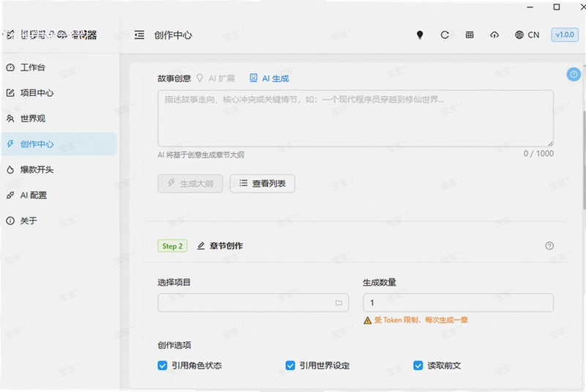586x392 pixels.
Task: Click the 0 / 1000 character counter
Action: (538, 153)
